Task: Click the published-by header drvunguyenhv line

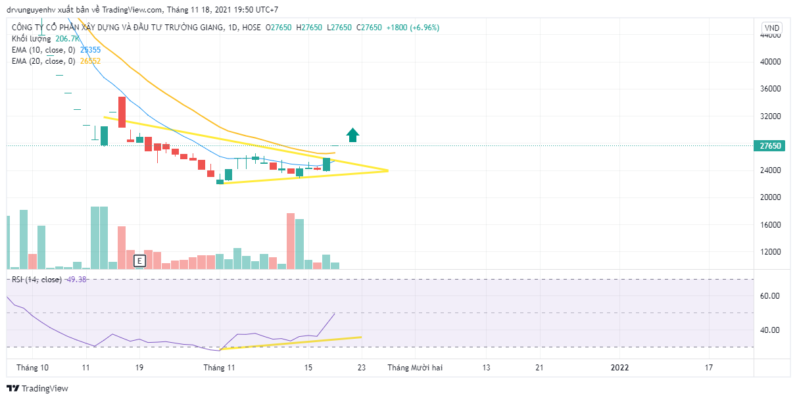Action: pos(142,10)
